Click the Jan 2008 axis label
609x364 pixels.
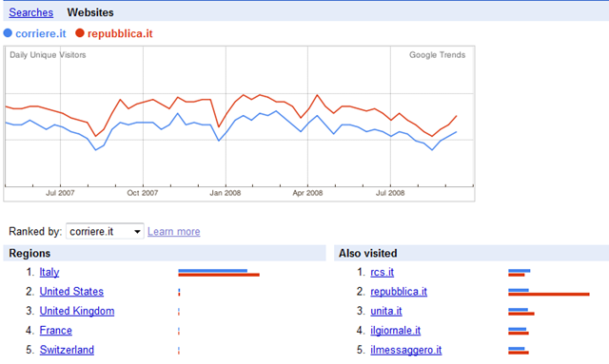click(x=226, y=193)
